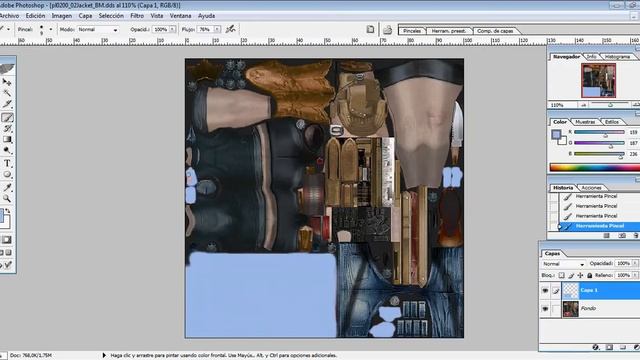This screenshot has width=640, height=360.
Task: Select the History Brush tool
Action: tap(7, 129)
